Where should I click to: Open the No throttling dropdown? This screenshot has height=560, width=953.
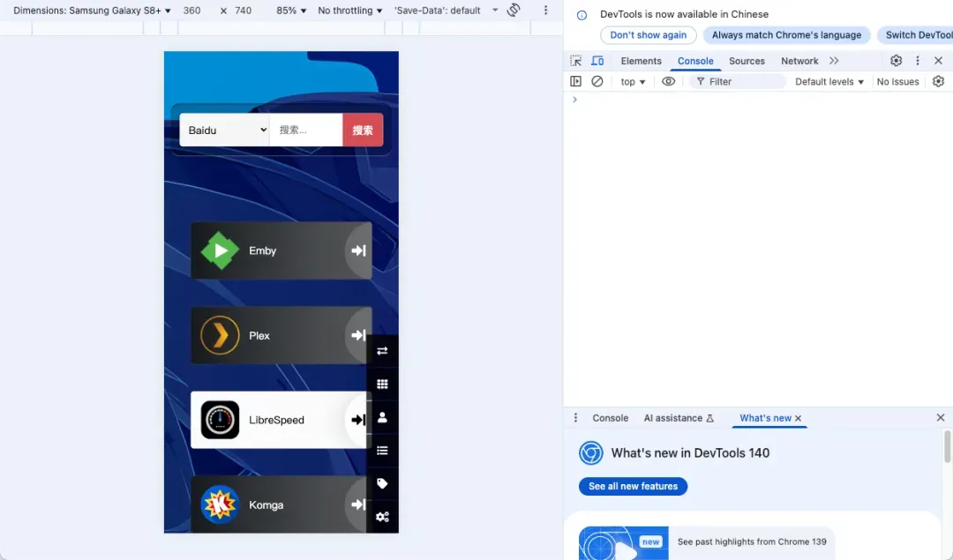click(349, 11)
